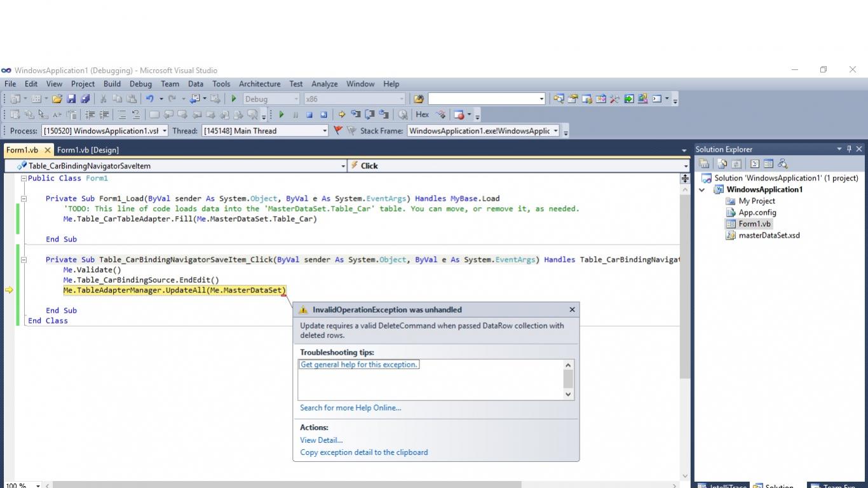Click the Step Into icon
The image size is (868, 488).
pyautogui.click(x=356, y=114)
